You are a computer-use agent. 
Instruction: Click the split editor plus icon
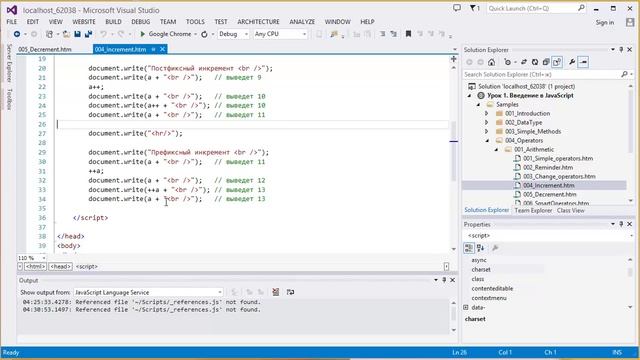453,59
